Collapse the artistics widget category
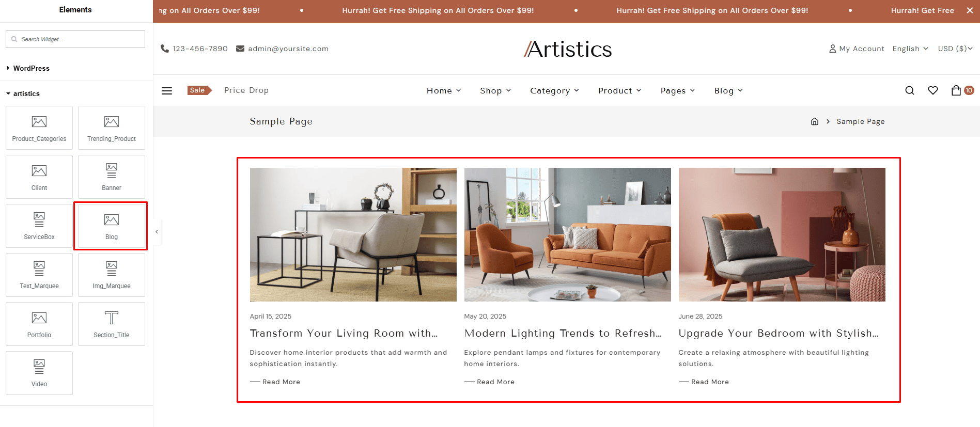The height and width of the screenshot is (427, 980). coord(23,93)
